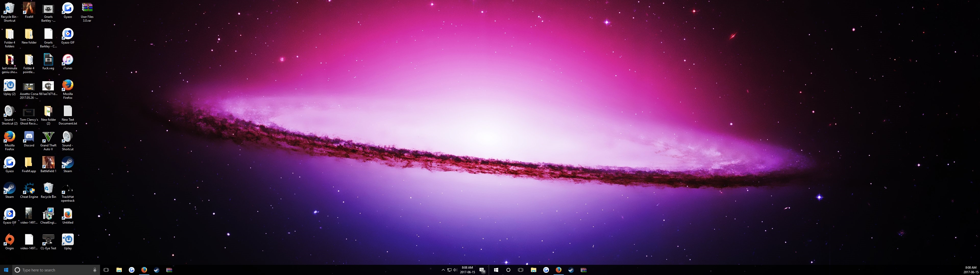Open the FiveM desktop shortcut

coord(29,8)
